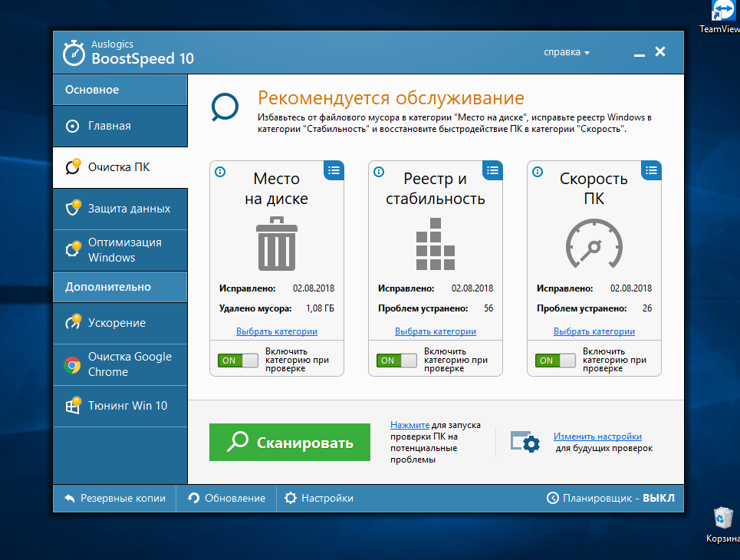Open the Защита данных section
This screenshot has height=560, width=740.
120,209
